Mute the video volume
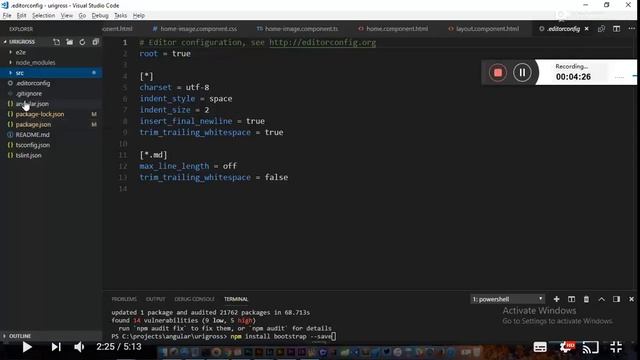 click(79, 347)
